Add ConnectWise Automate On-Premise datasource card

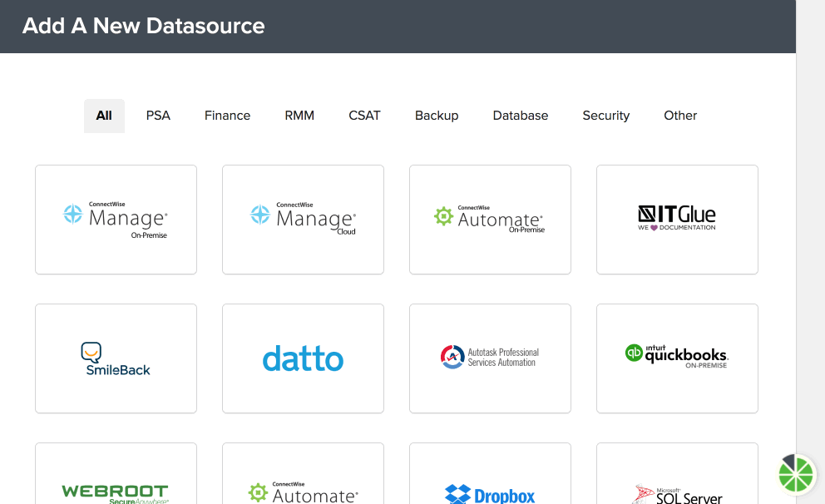(490, 220)
